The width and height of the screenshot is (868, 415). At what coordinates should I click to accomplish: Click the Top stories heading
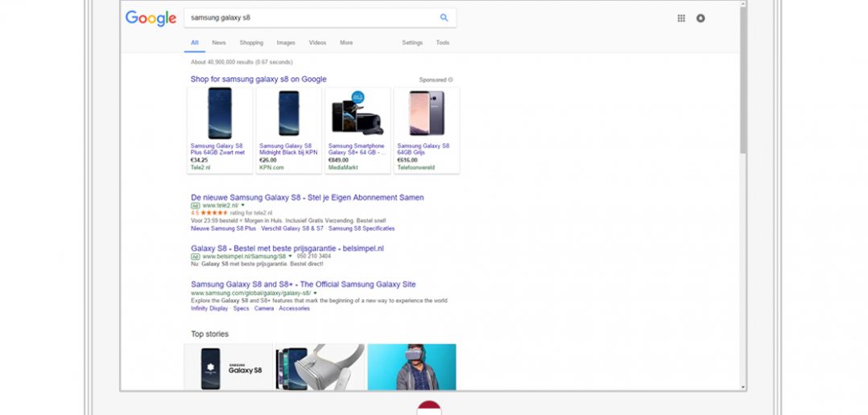pyautogui.click(x=210, y=334)
